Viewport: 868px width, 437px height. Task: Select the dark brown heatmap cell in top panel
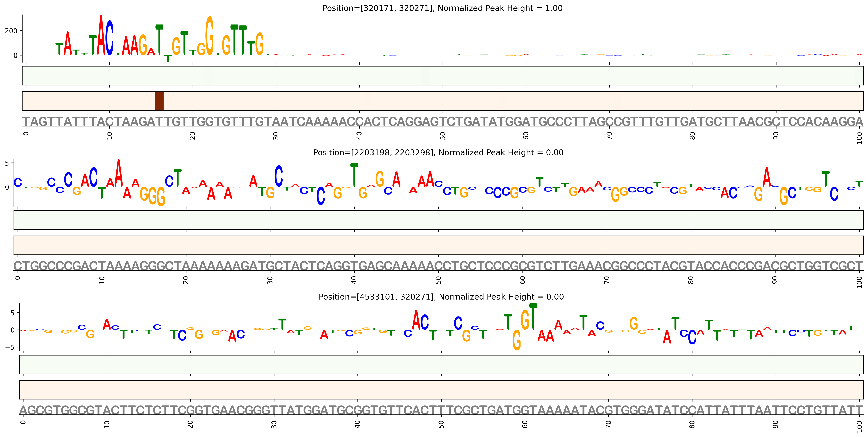coord(159,101)
